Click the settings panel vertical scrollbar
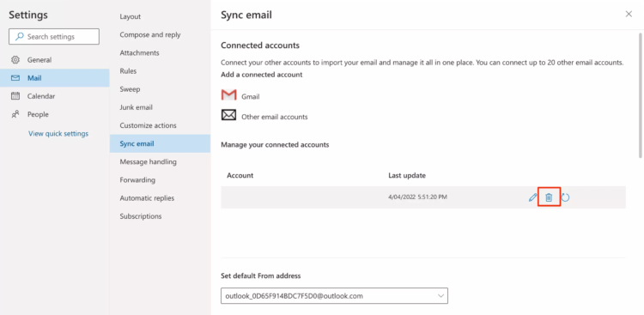This screenshot has height=315, width=644. click(641, 95)
